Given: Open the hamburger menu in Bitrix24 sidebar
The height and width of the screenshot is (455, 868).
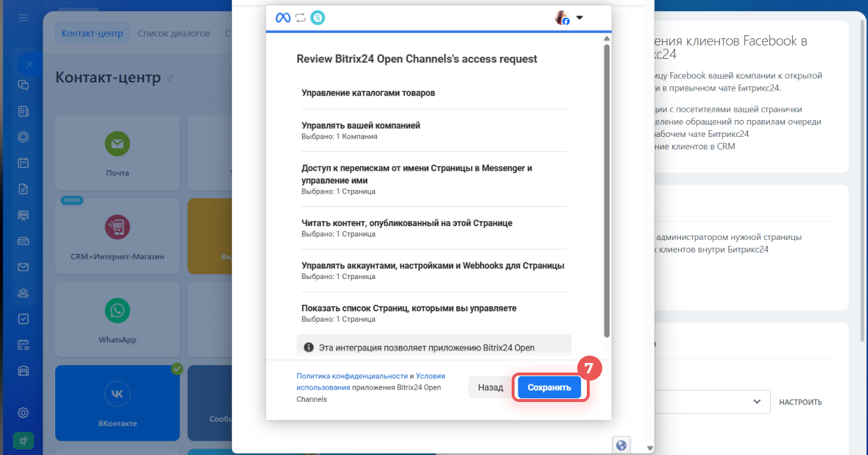Looking at the screenshot, I should [24, 18].
